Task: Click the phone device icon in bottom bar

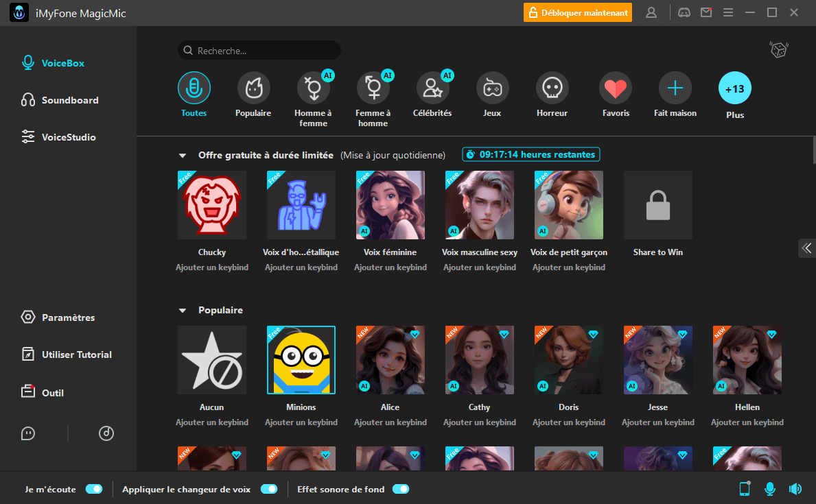Action: click(745, 488)
